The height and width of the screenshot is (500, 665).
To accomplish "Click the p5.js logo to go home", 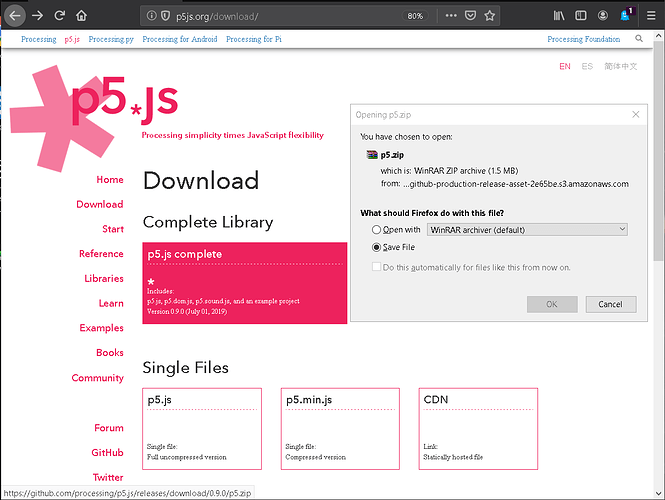I will 94,117.
